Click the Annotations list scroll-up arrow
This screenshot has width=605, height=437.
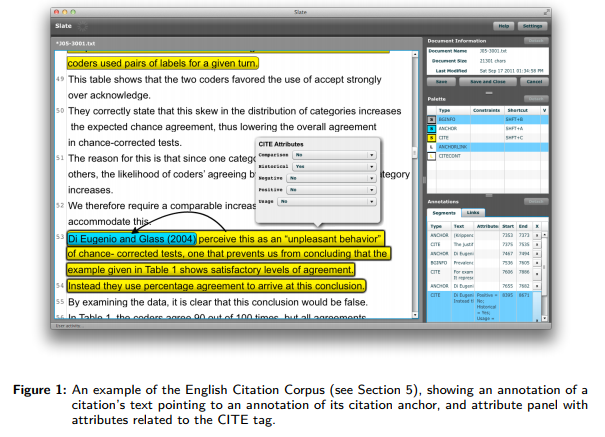click(544, 235)
